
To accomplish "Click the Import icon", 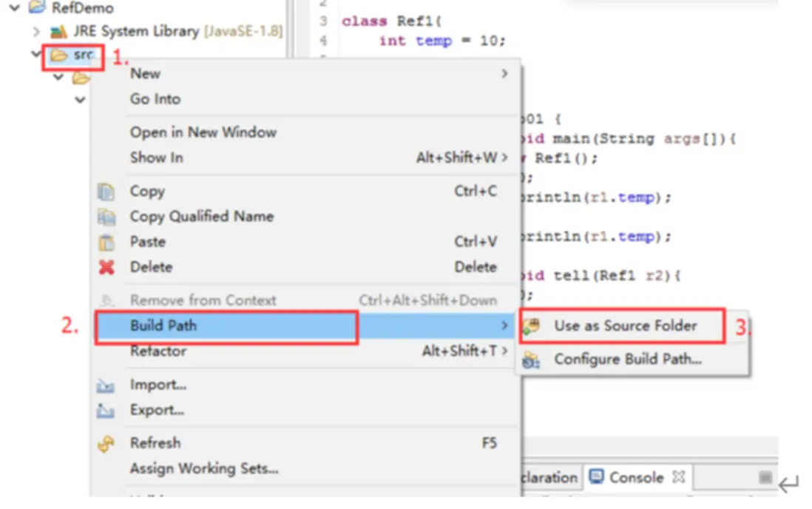I will pyautogui.click(x=107, y=385).
